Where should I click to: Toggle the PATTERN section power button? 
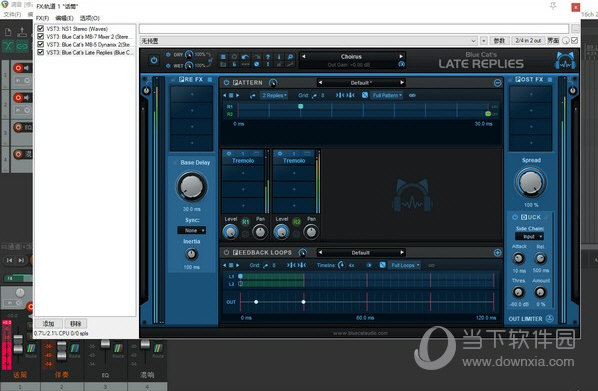pos(227,82)
